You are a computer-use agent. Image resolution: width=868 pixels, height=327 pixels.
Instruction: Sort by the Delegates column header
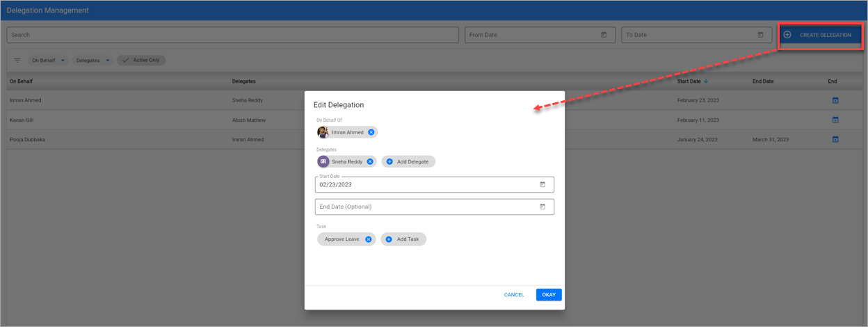click(244, 81)
